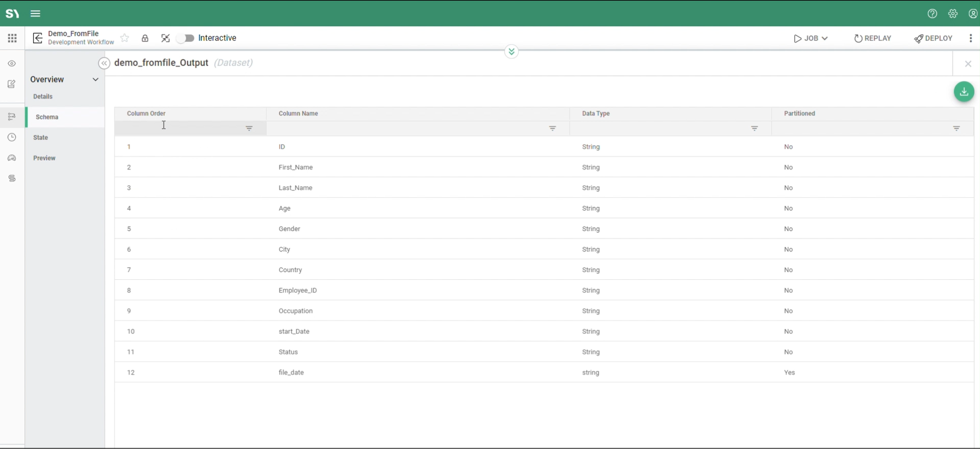This screenshot has width=980, height=449.
Task: Click the lock icon next to workflow
Action: pos(145,39)
